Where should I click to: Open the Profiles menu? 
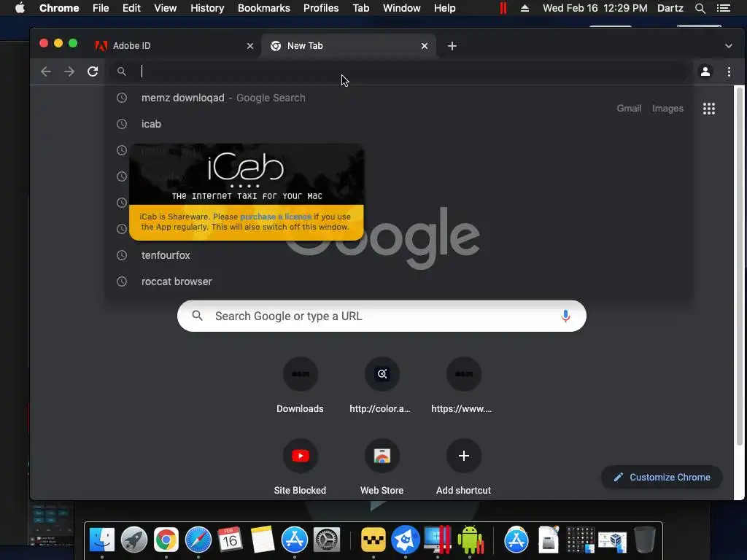coord(321,8)
